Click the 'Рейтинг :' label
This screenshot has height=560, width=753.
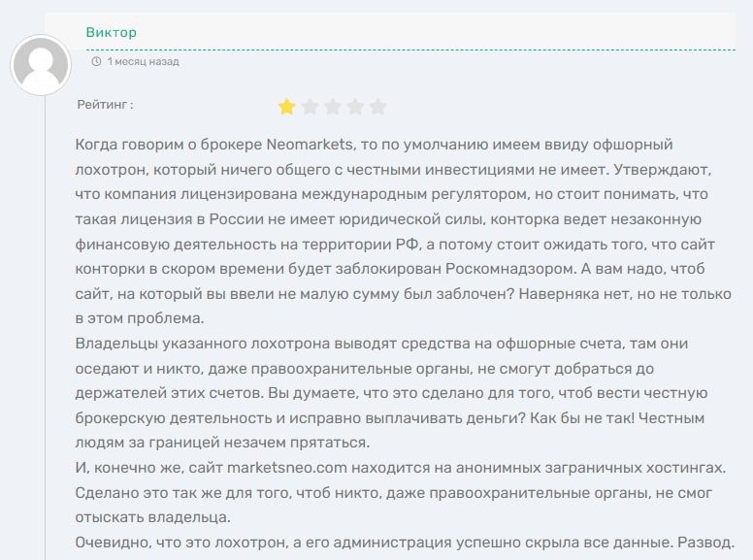click(x=105, y=105)
